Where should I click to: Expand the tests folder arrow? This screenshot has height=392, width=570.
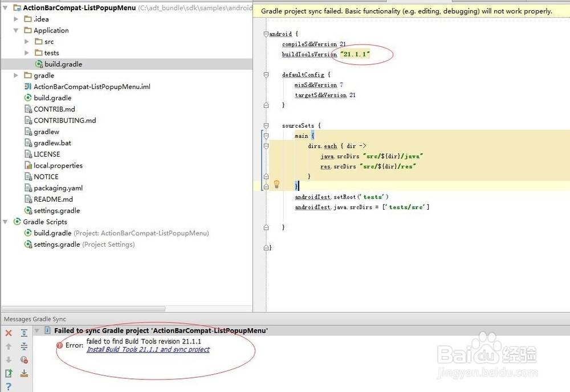click(x=27, y=52)
